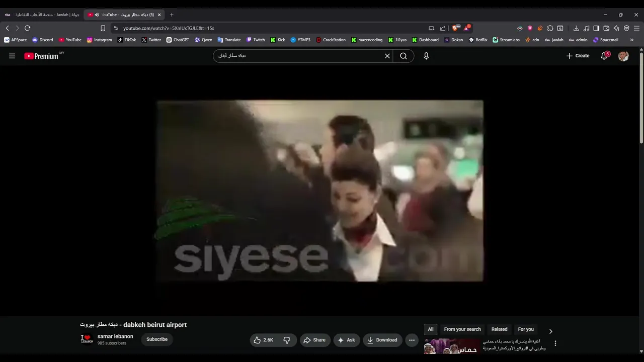
Task: Open the first recommended video thumbnail
Action: [x=451, y=346]
